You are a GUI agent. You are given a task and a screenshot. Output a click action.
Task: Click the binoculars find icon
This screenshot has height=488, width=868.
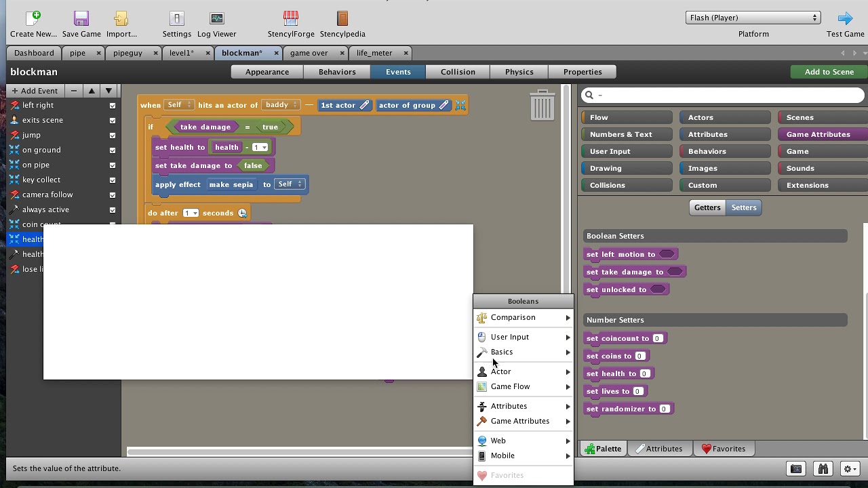pos(823,468)
